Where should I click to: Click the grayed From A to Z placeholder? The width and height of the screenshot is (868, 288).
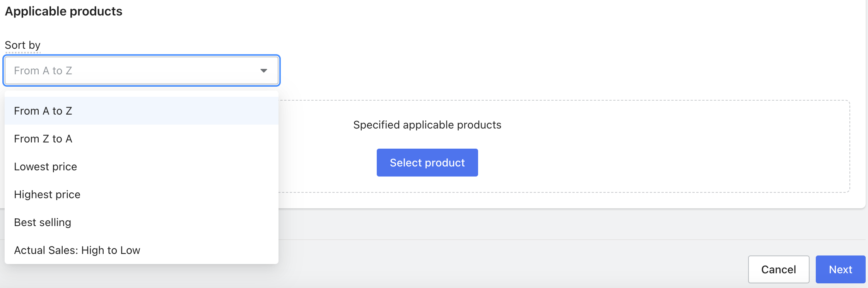[x=43, y=71]
